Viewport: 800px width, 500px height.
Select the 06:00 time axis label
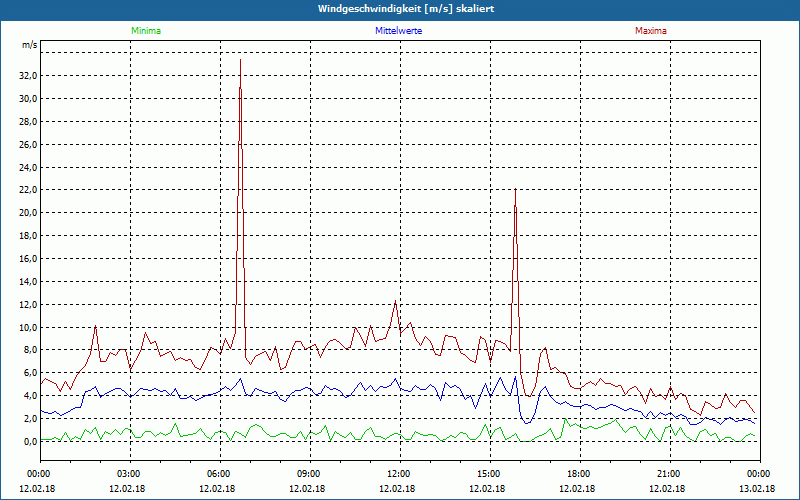pyautogui.click(x=218, y=474)
